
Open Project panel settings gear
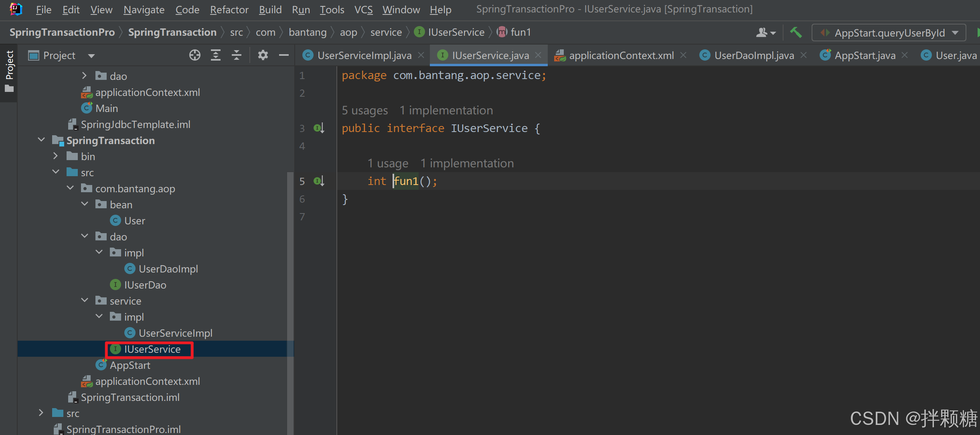coord(263,55)
